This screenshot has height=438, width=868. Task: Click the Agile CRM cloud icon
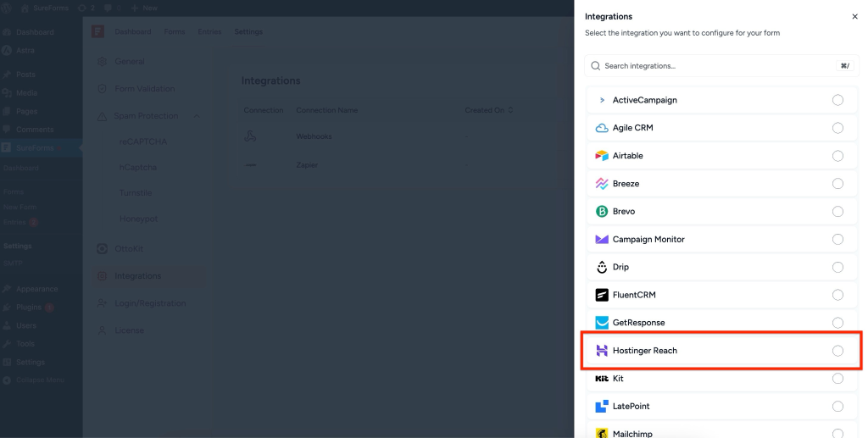(602, 128)
